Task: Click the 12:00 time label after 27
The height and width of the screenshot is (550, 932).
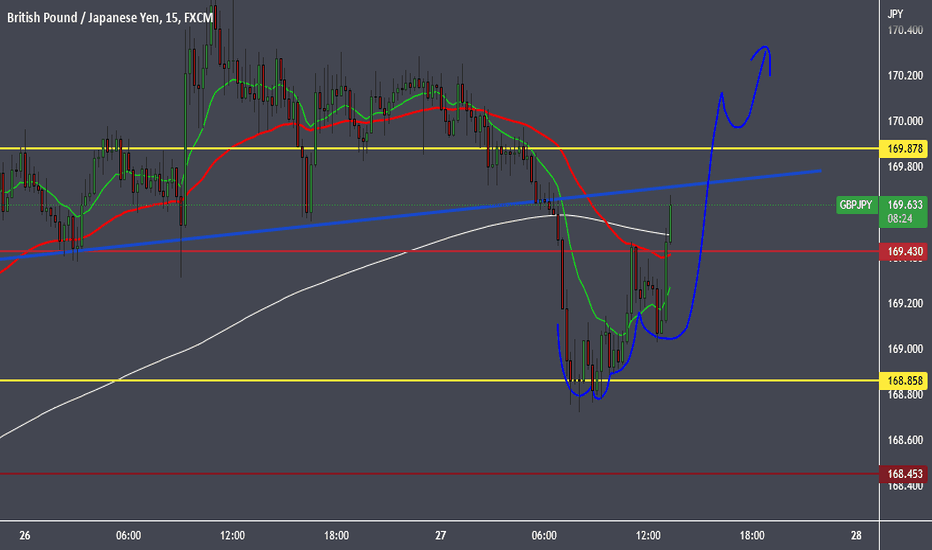Action: [648, 536]
